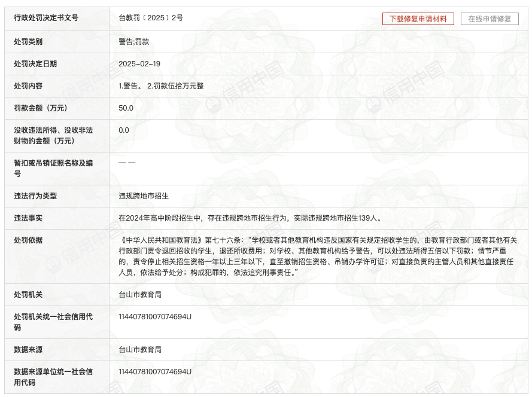Image resolution: width=532 pixels, height=397 pixels.
Task: Click the 没收违法所得、没收非法财物的金额 label
Action: (53, 136)
